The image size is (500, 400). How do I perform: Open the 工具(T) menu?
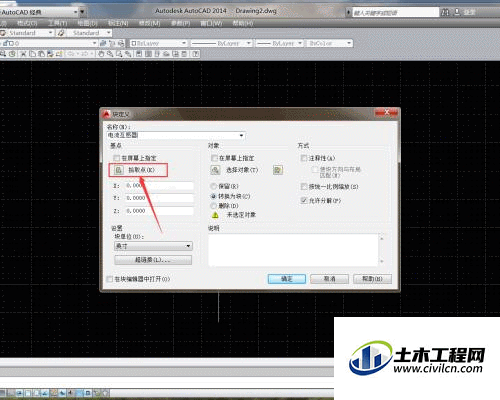click(x=57, y=23)
